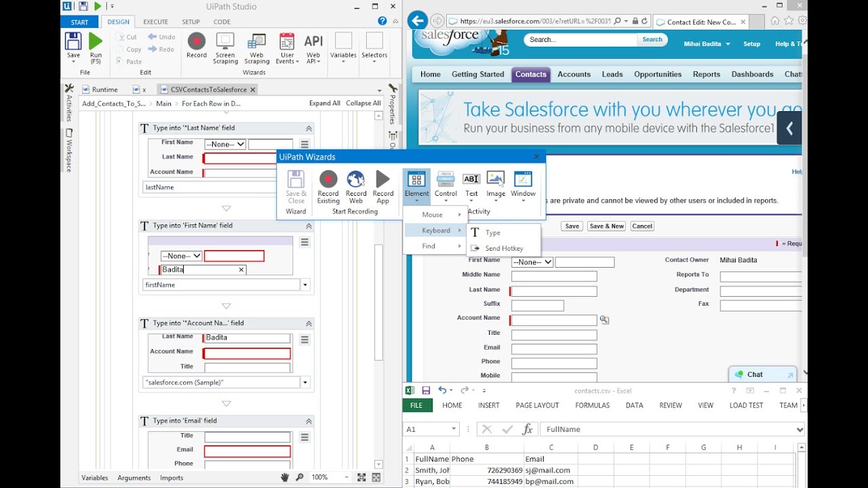Click Expand All in the designer
Image resolution: width=868 pixels, height=488 pixels.
(325, 103)
